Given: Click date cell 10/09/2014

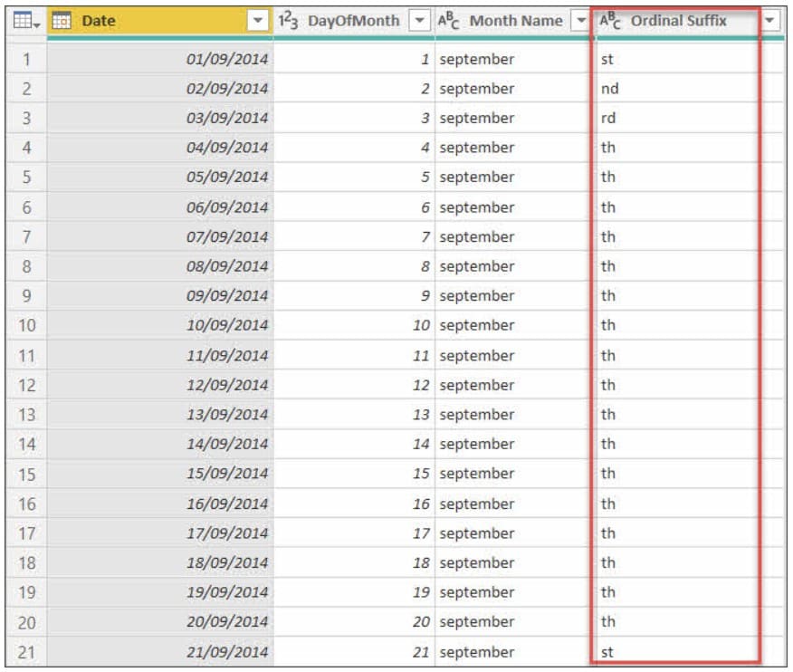Looking at the screenshot, I should [x=160, y=325].
